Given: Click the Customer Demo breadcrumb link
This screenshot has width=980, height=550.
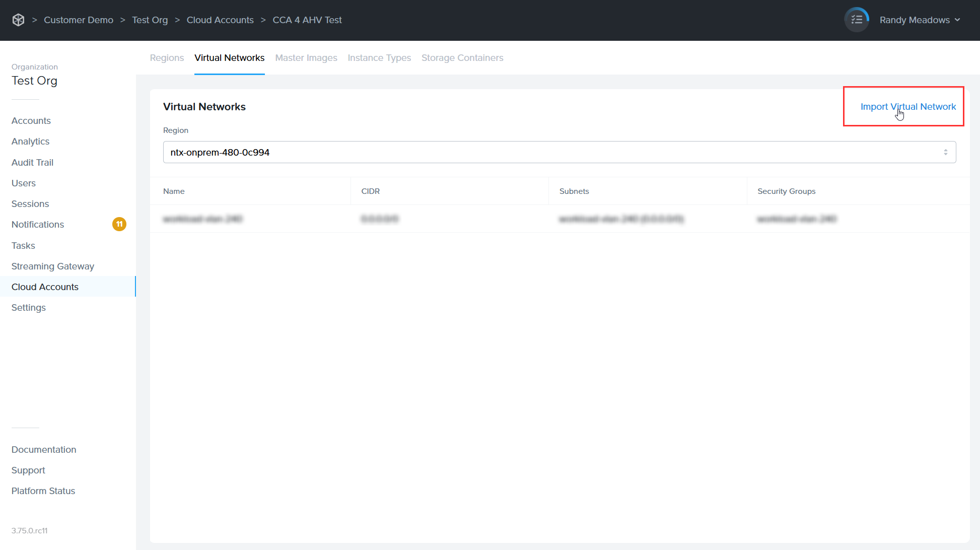Looking at the screenshot, I should [79, 20].
